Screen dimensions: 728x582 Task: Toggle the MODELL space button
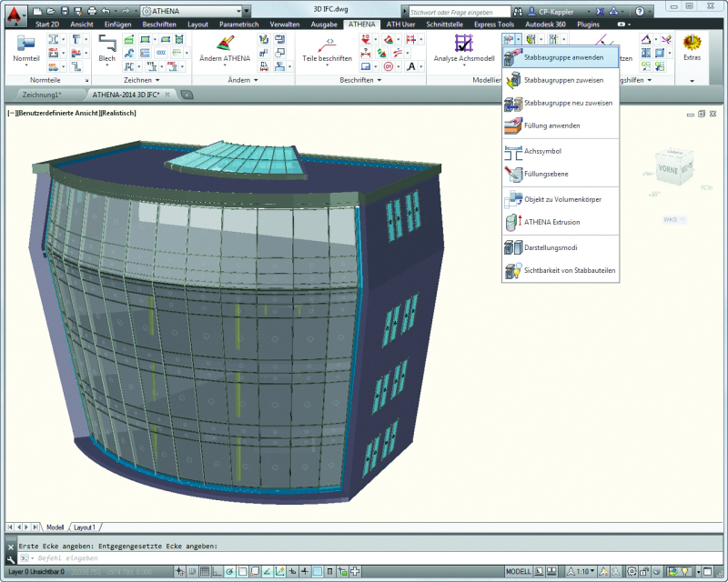click(x=519, y=572)
